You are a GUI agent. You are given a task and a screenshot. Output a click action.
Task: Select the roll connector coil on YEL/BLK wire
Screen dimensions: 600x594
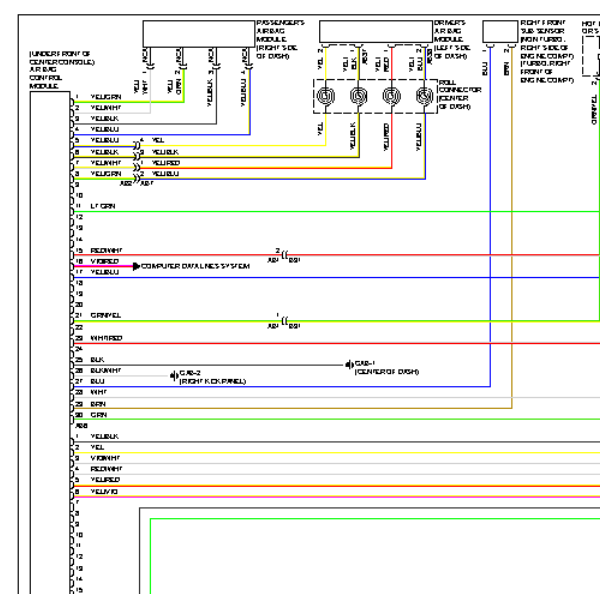[x=359, y=96]
